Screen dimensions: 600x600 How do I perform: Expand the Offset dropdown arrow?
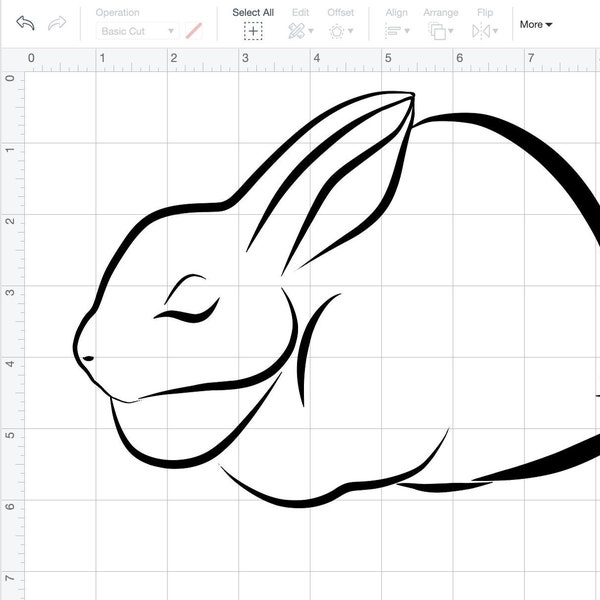point(351,31)
